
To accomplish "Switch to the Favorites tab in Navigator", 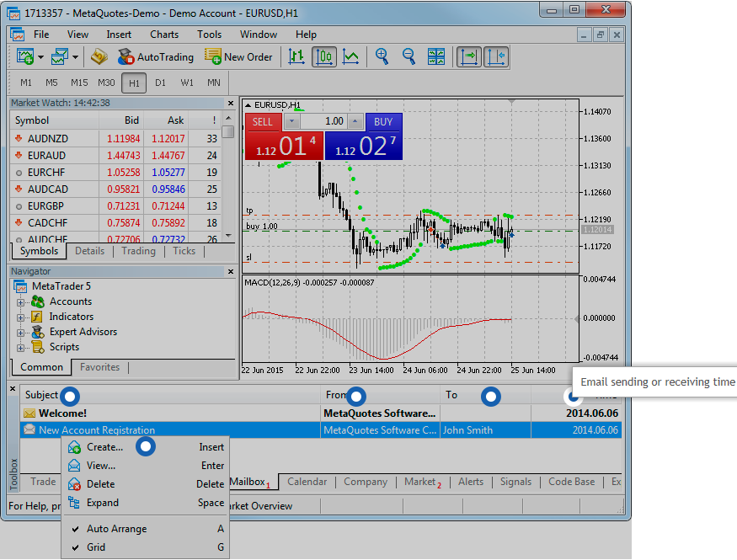I will coord(99,367).
